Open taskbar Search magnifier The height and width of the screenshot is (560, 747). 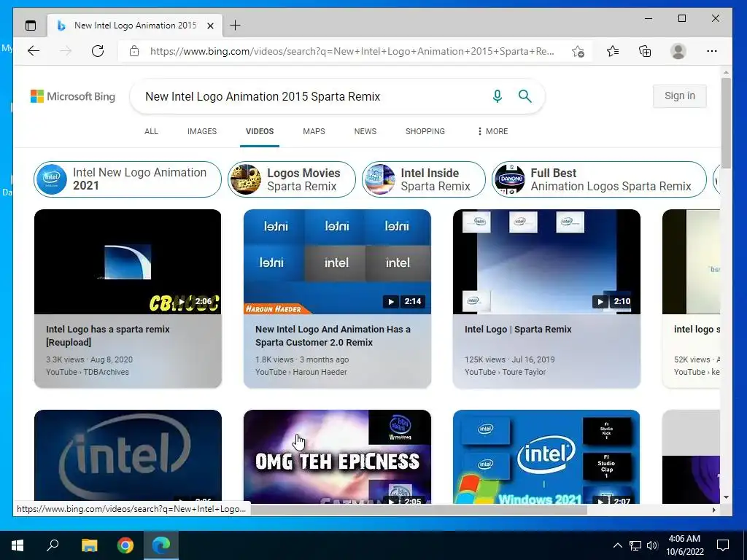53,545
